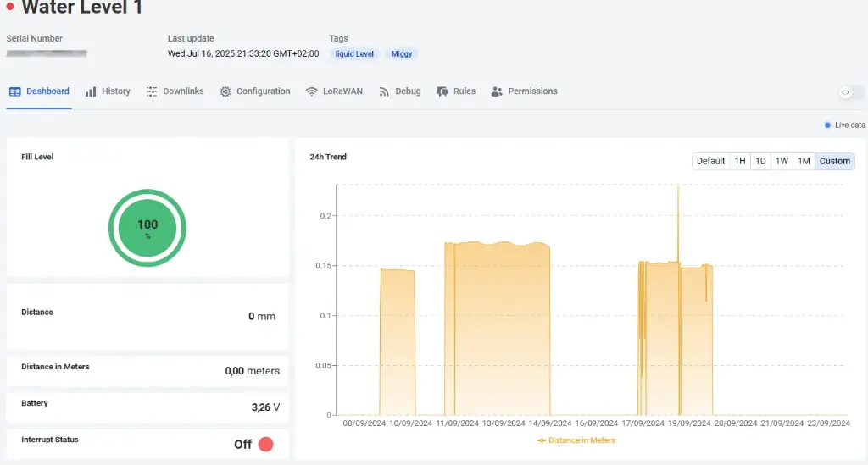The image size is (868, 465).
Task: Select the Custom time range
Action: [835, 161]
